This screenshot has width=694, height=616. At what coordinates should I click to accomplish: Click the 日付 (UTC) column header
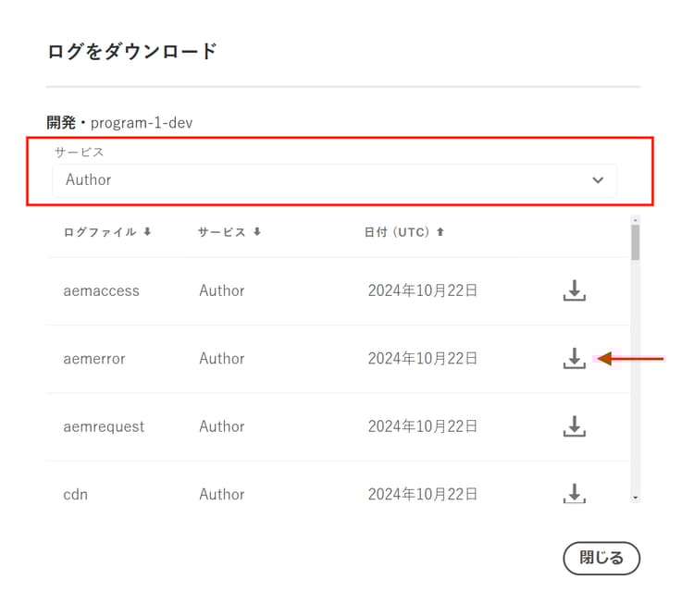[x=398, y=232]
